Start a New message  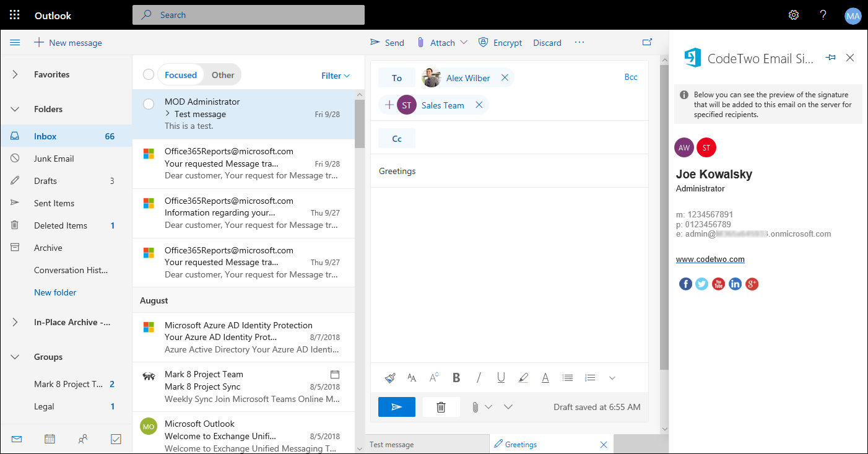(68, 43)
